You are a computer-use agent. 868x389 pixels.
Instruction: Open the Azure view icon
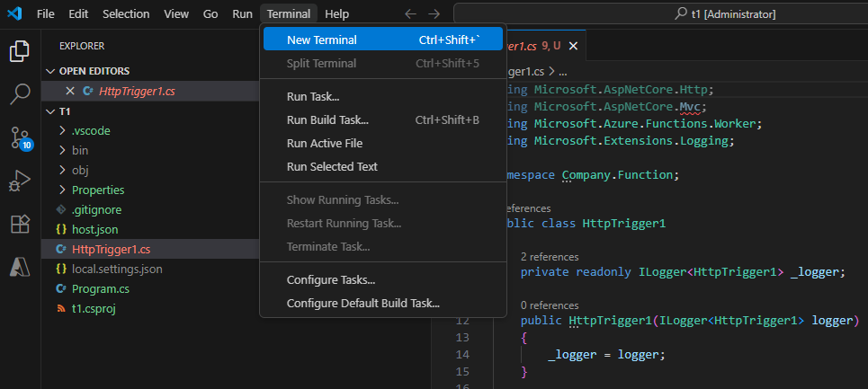coord(19,267)
